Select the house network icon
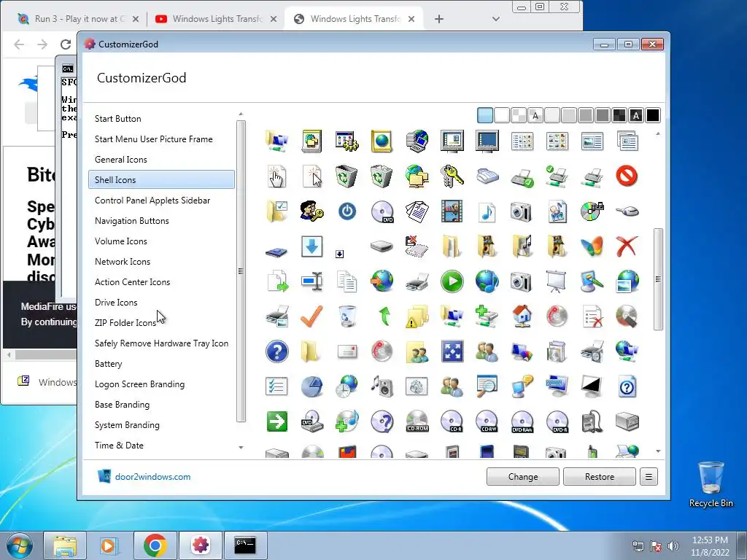 pos(522,316)
